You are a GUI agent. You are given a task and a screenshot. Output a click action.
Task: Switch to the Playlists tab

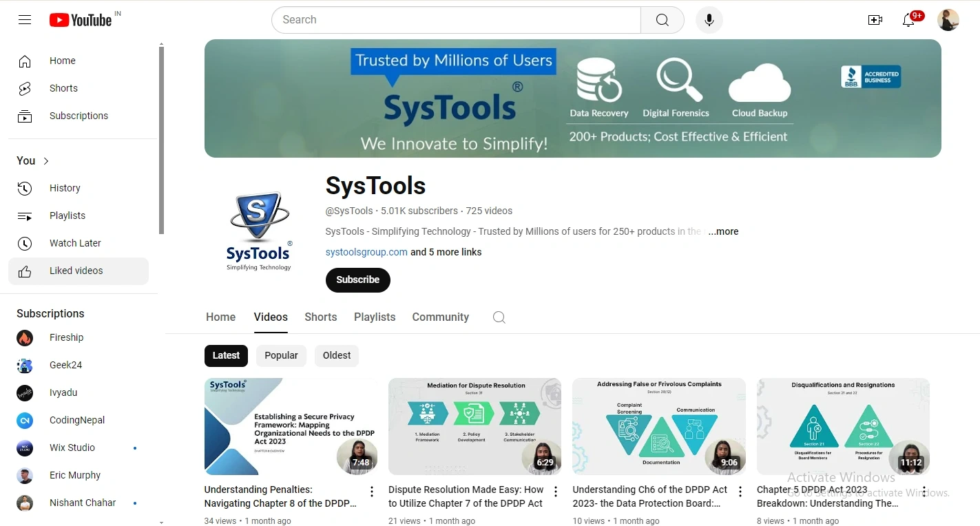374,317
